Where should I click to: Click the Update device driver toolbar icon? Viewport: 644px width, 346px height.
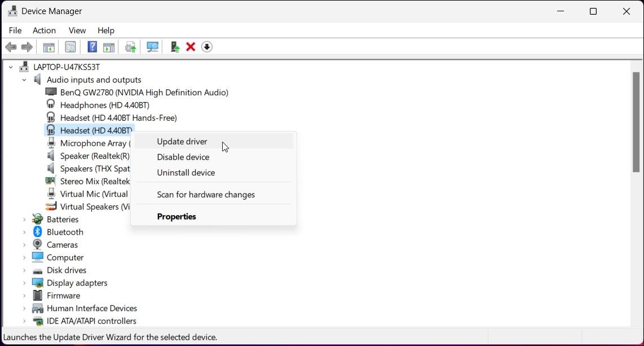point(175,47)
